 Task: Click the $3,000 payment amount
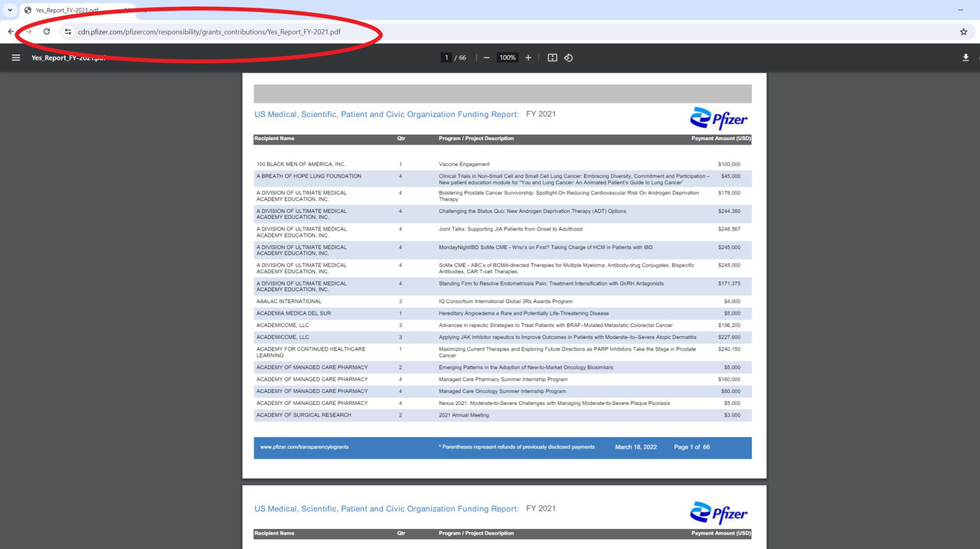(732, 415)
